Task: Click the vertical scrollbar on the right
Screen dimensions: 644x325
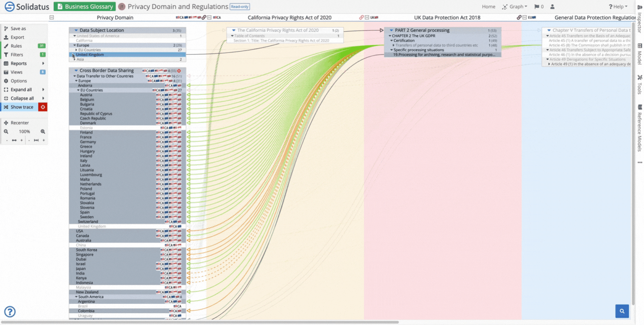Action: (x=633, y=163)
